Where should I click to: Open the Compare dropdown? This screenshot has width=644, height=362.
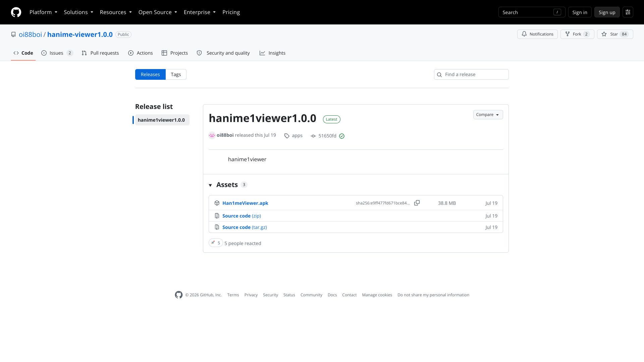pyautogui.click(x=488, y=115)
